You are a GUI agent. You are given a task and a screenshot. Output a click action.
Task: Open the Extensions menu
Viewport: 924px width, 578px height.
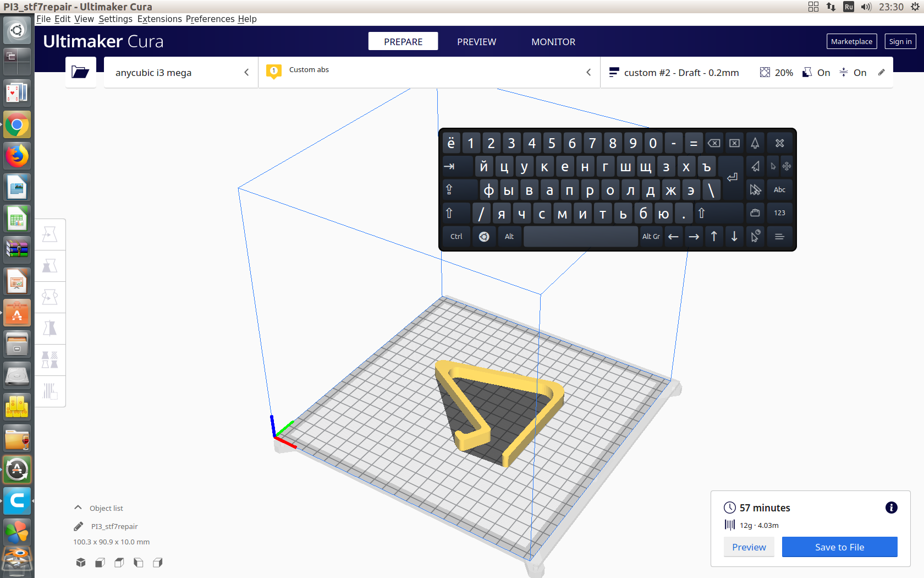[159, 19]
